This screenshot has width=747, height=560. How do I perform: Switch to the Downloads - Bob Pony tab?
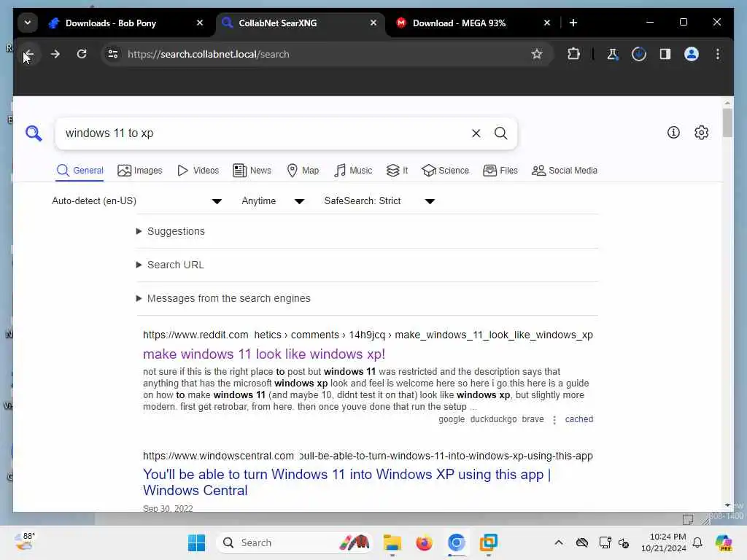point(111,23)
